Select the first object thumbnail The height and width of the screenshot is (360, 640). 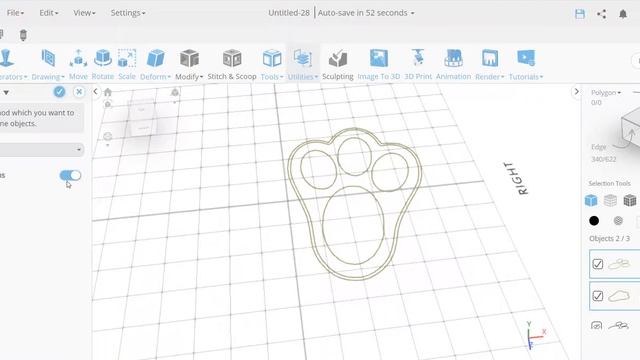click(x=619, y=264)
